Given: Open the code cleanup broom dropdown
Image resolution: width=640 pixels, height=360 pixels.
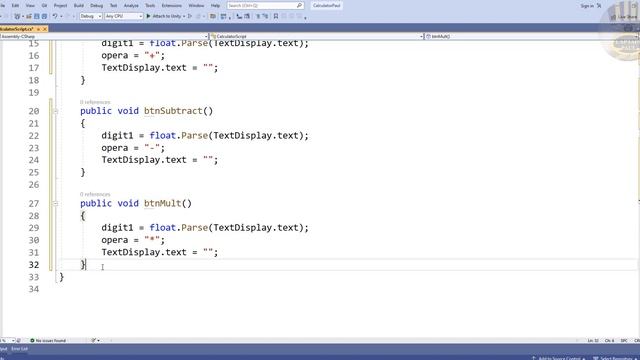Looking at the screenshot, I should [x=95, y=340].
